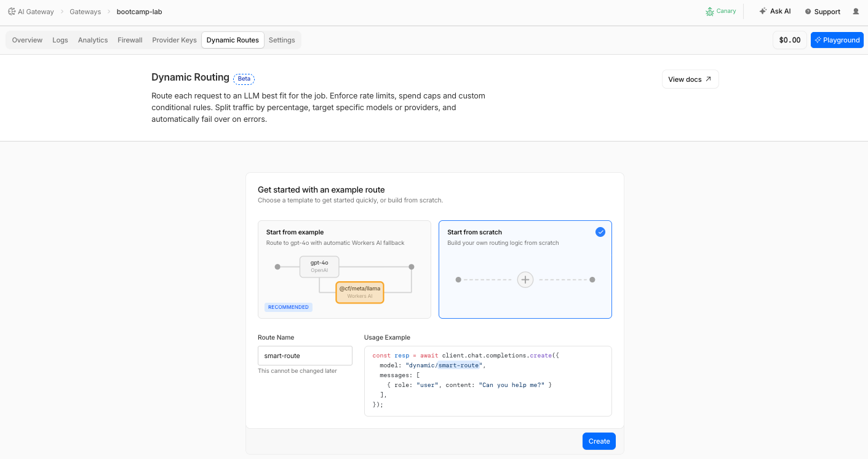Viewport: 868px width, 459px height.
Task: Launch the Playground button
Action: point(837,40)
